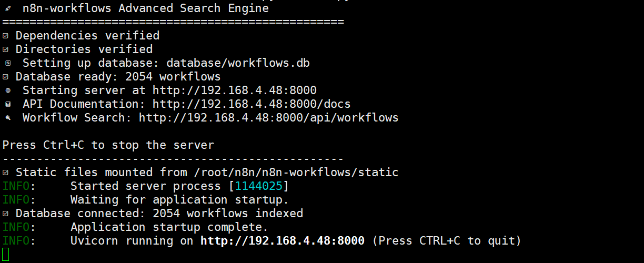Click the checkmark icon beside Database ready
This screenshot has height=263, width=644.
pyautogui.click(x=5, y=77)
